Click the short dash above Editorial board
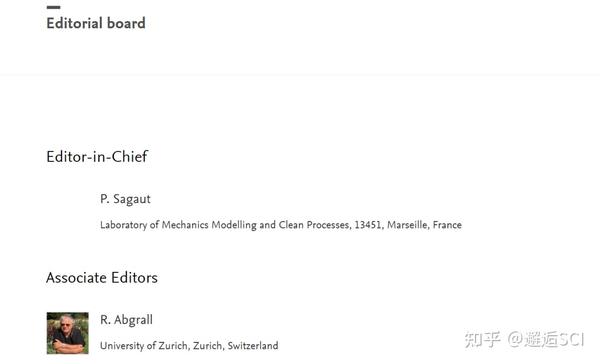 (x=53, y=7)
